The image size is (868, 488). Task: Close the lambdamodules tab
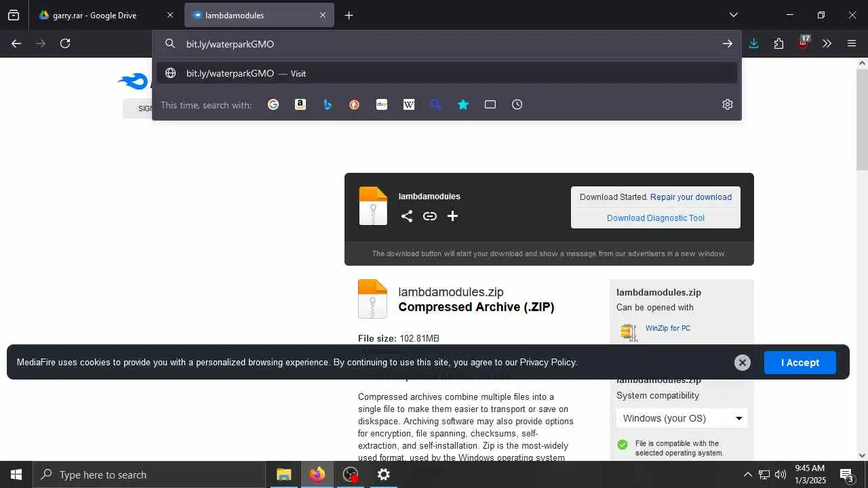[323, 15]
